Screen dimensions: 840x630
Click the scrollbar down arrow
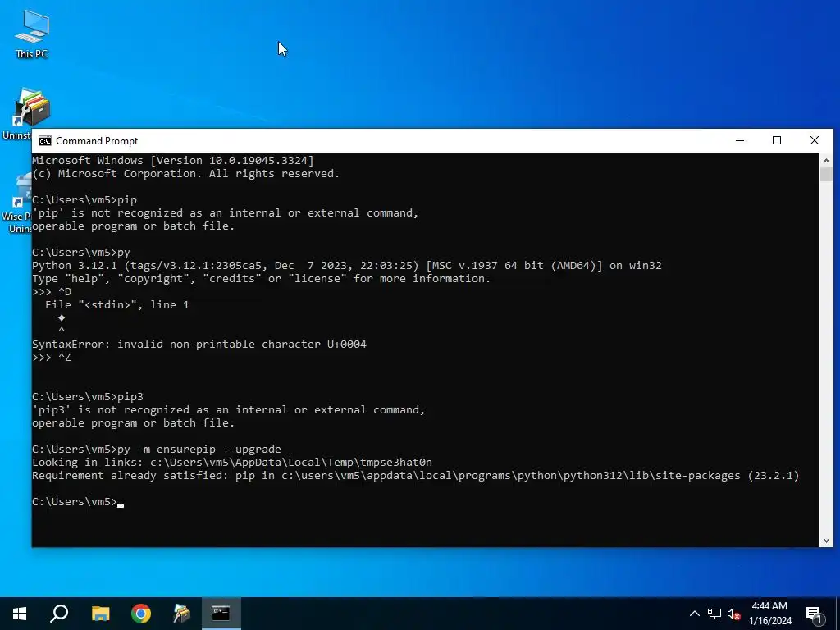pos(826,541)
